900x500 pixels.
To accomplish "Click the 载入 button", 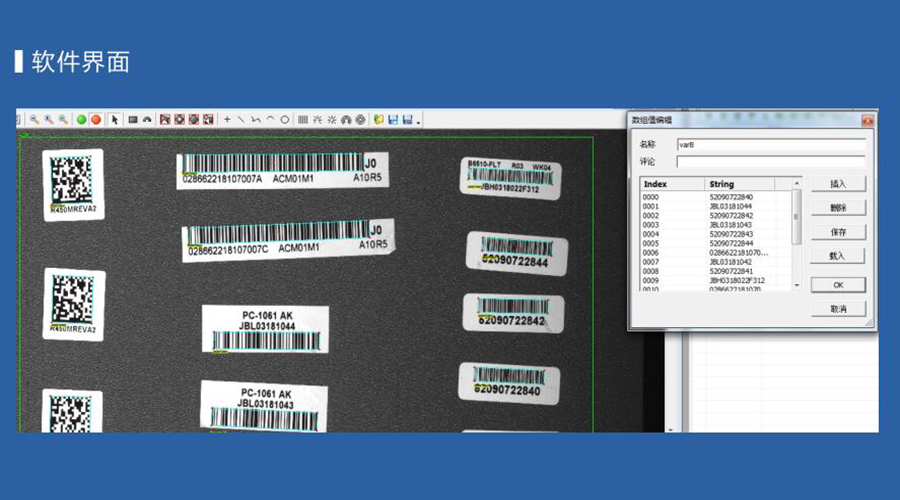I will (x=837, y=256).
